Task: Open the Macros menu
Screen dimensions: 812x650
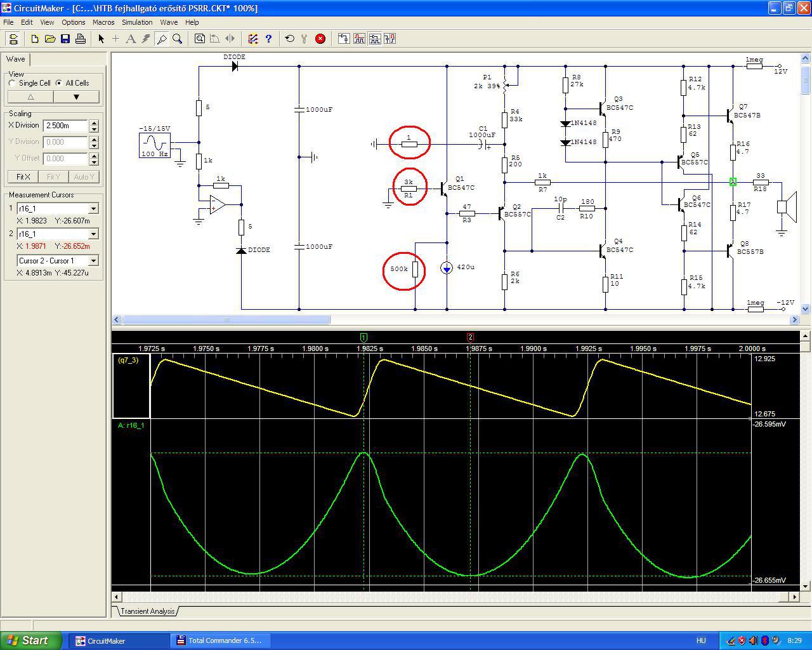Action: pos(103,22)
